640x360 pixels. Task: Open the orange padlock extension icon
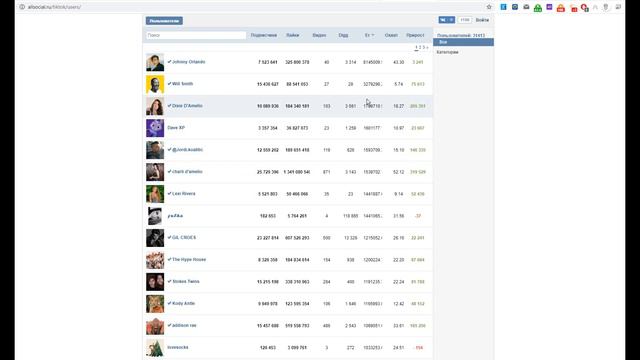pyautogui.click(x=560, y=8)
